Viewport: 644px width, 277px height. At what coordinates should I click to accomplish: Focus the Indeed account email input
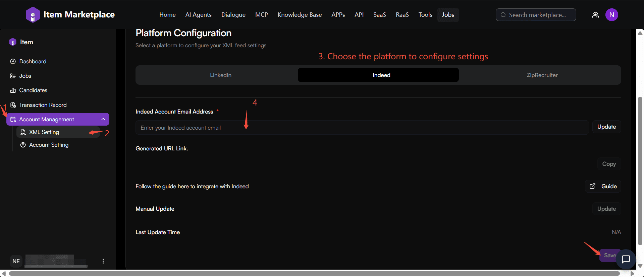tap(362, 128)
